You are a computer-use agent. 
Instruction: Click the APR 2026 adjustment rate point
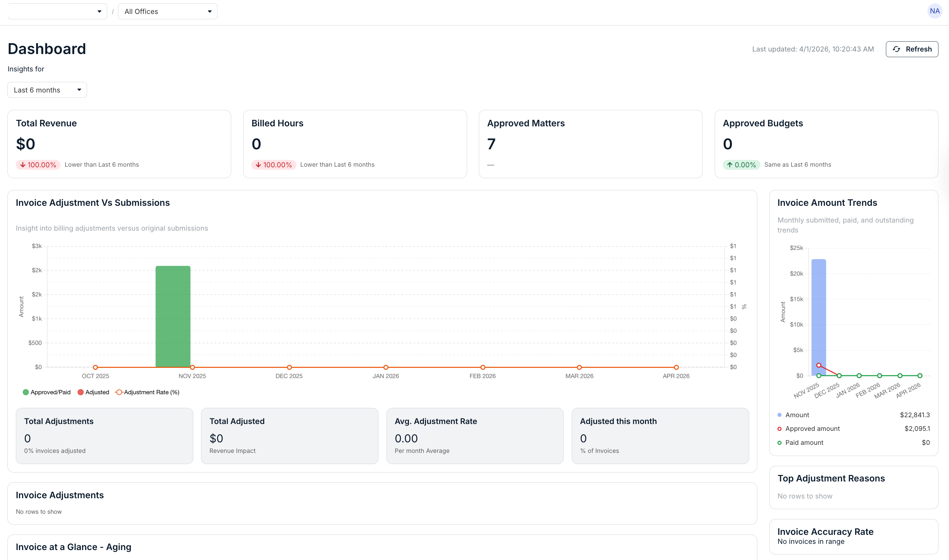pyautogui.click(x=676, y=367)
